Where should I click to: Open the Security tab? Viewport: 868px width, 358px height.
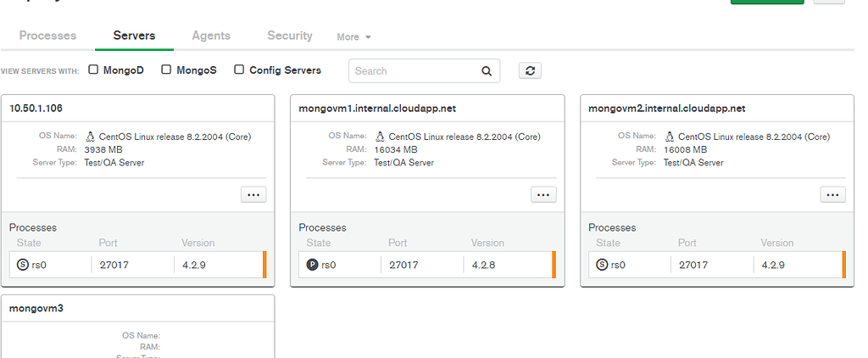coord(290,36)
